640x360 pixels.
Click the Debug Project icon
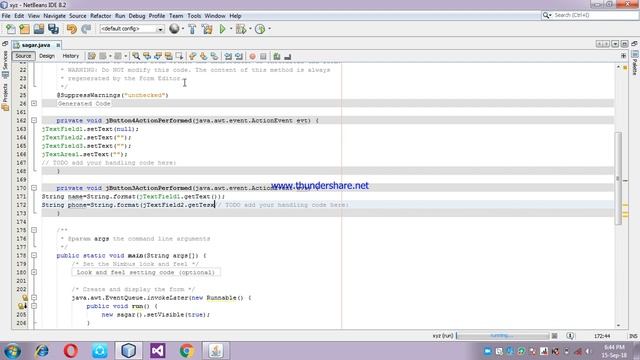pos(241,29)
